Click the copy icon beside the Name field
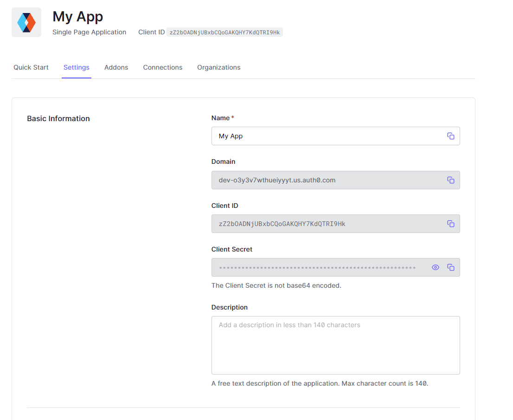Viewport: 513px width, 420px height. coord(450,136)
